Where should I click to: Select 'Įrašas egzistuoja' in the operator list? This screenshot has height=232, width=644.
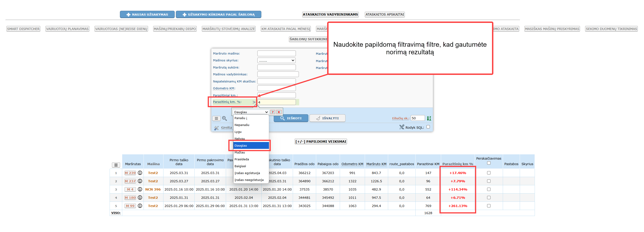click(x=251, y=173)
